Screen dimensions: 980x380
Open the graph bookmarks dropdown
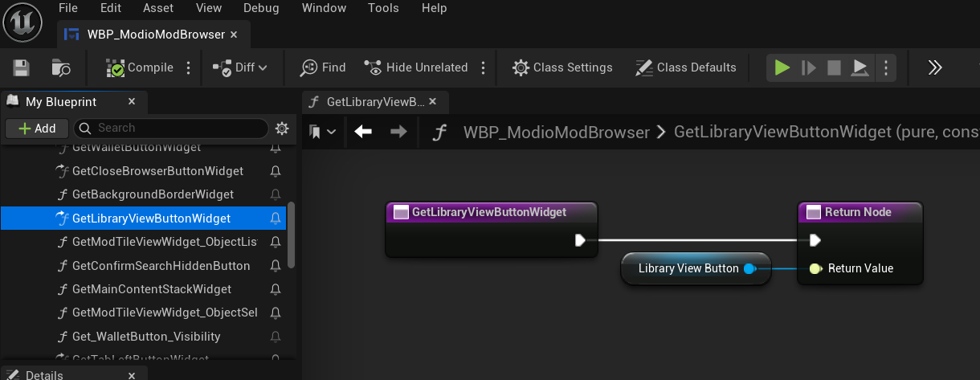pos(323,132)
